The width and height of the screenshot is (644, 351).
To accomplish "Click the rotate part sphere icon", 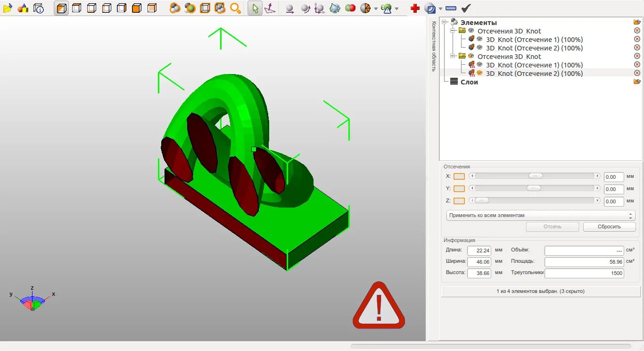I will click(305, 8).
